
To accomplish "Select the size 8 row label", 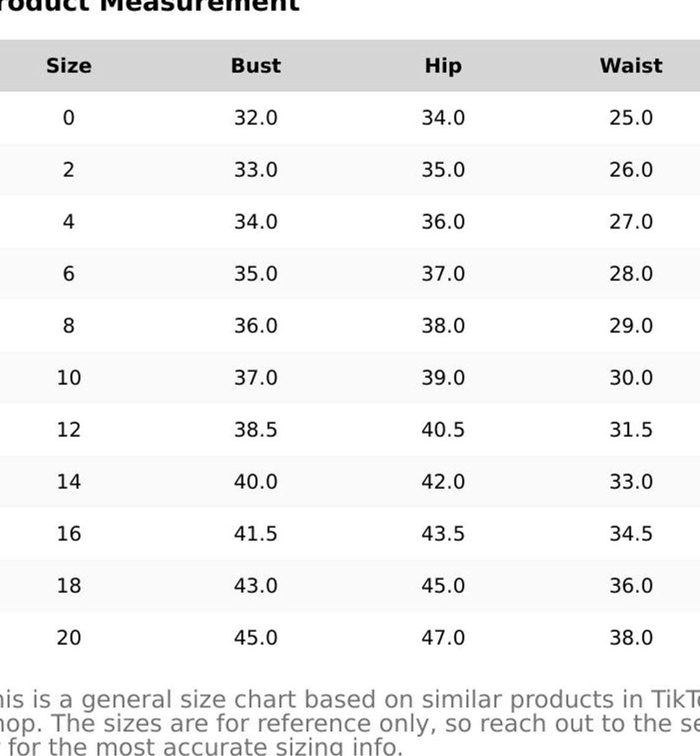I will 69,326.
